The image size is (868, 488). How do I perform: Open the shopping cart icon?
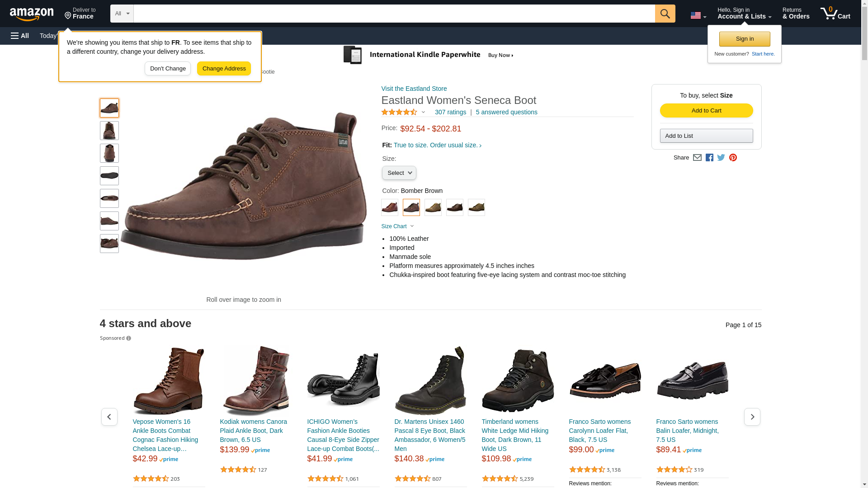[x=835, y=14]
